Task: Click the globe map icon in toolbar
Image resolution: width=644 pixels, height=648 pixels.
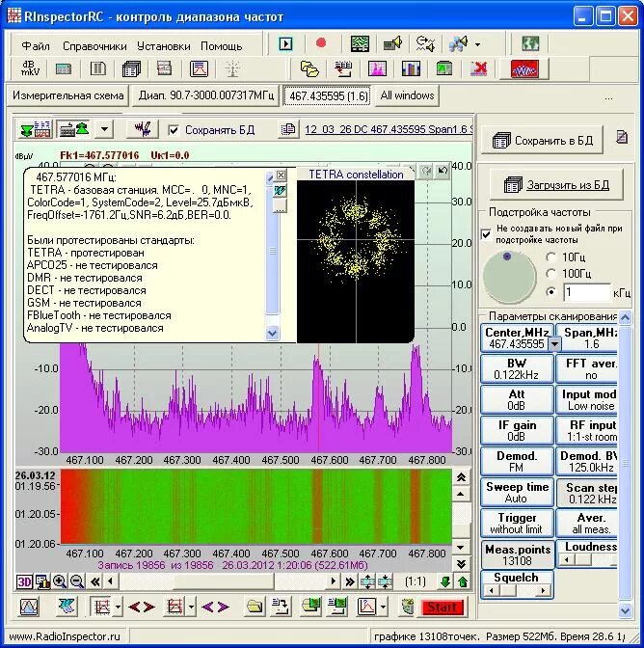Action: (530, 43)
